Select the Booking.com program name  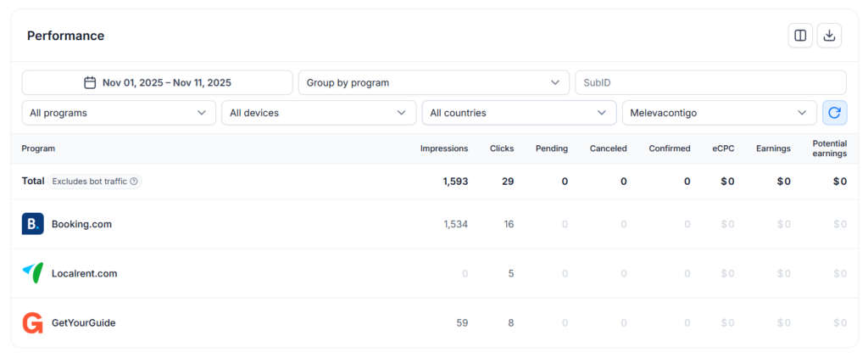click(x=81, y=225)
